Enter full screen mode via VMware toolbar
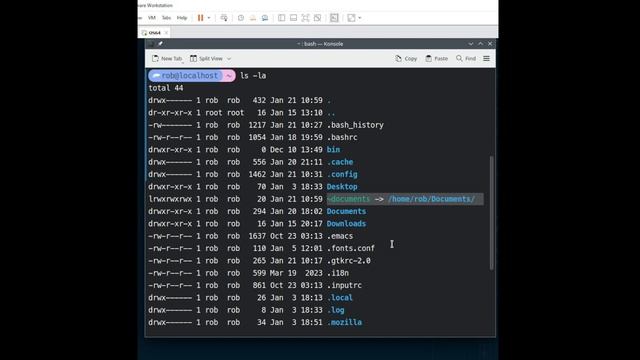 (x=305, y=18)
